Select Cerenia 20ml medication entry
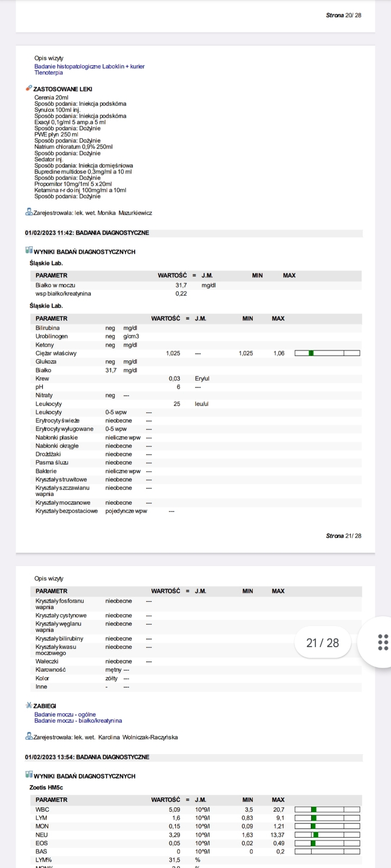Image resolution: width=391 pixels, height=868 pixels. [51, 98]
